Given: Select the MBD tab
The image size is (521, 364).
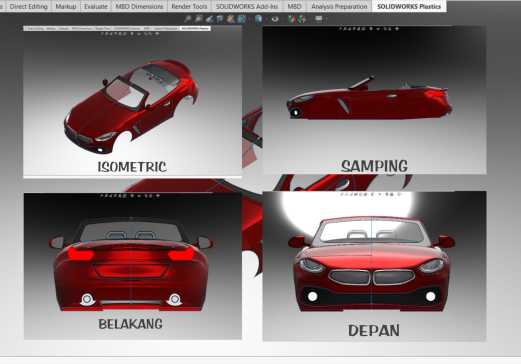Looking at the screenshot, I should click(294, 6).
